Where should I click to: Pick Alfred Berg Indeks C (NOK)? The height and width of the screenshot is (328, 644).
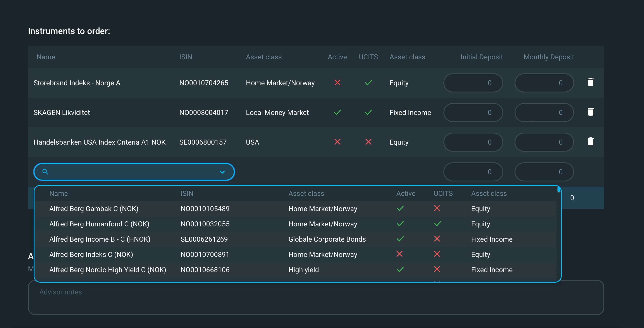click(295, 254)
